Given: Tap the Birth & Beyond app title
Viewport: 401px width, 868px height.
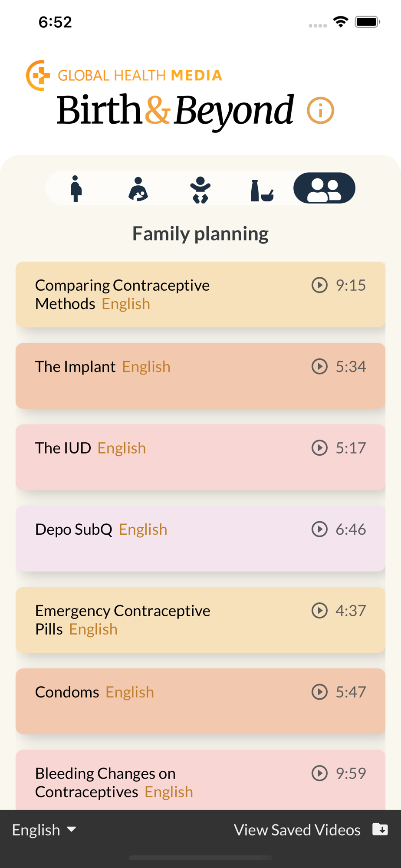Looking at the screenshot, I should (x=175, y=110).
